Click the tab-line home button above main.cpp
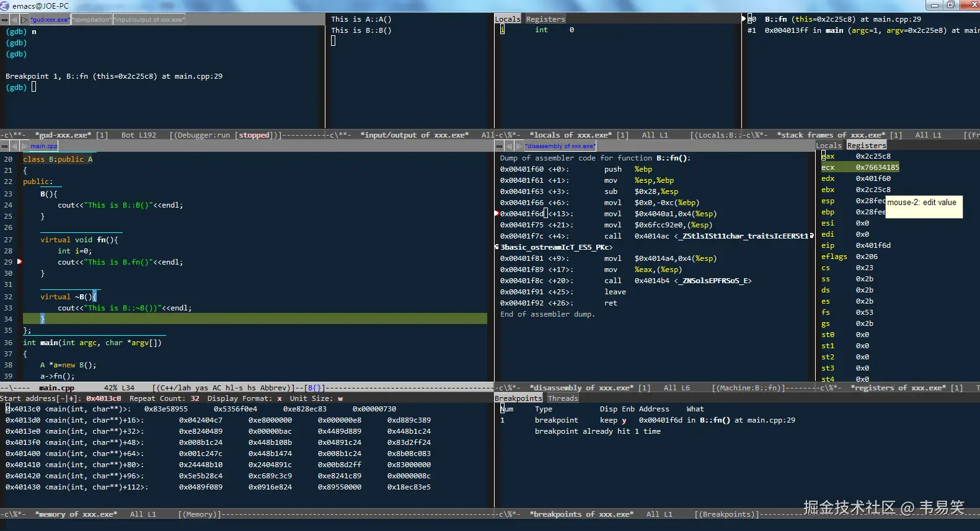Image resolution: width=980 pixels, height=531 pixels. pos(4,146)
